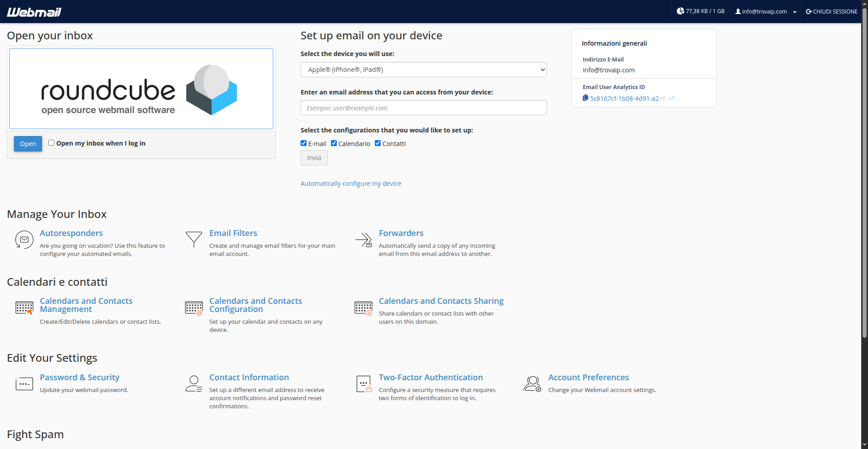This screenshot has width=868, height=449.
Task: Expand the info@trovaip.com account dropdown caret
Action: [794, 12]
